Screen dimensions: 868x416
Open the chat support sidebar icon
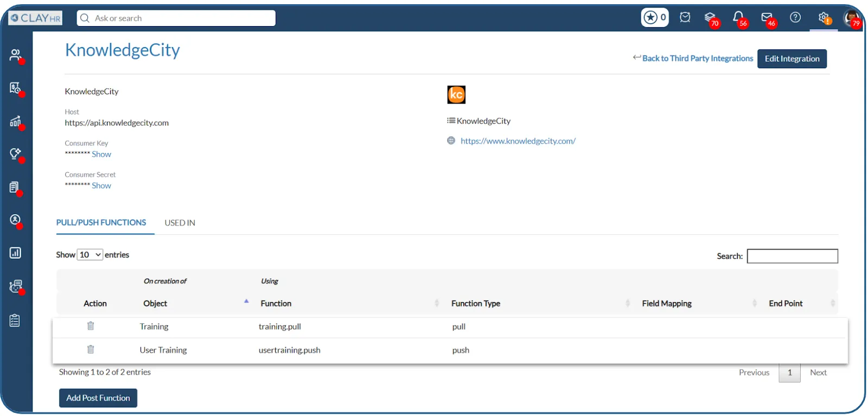pyautogui.click(x=16, y=286)
